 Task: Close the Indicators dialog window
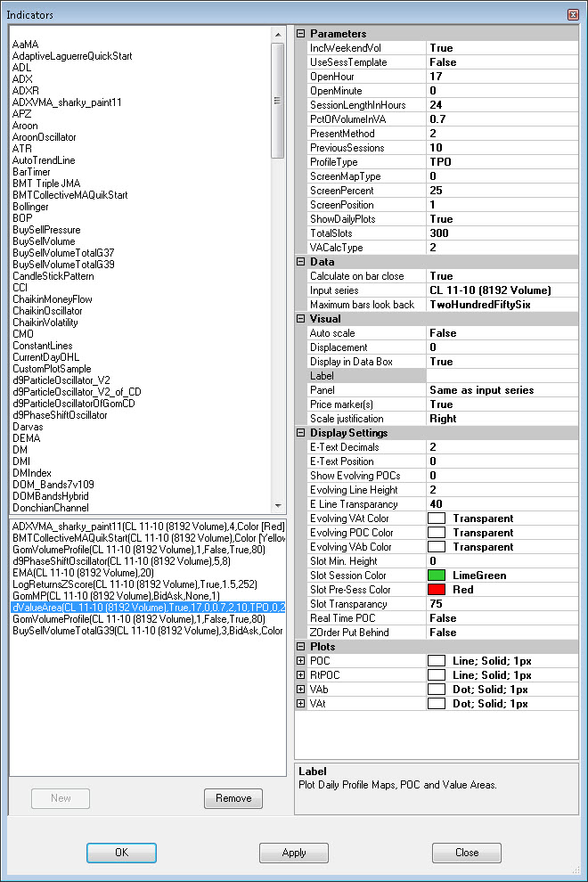pyautogui.click(x=573, y=14)
